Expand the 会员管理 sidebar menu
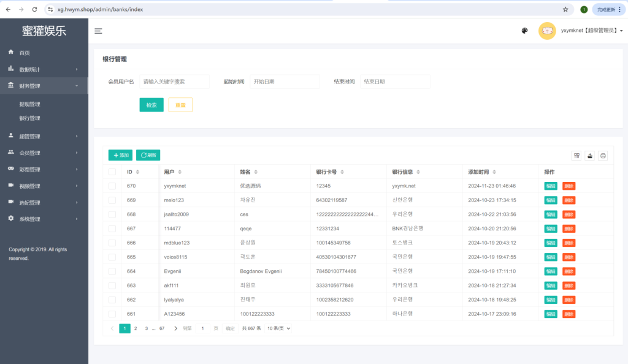 point(44,153)
